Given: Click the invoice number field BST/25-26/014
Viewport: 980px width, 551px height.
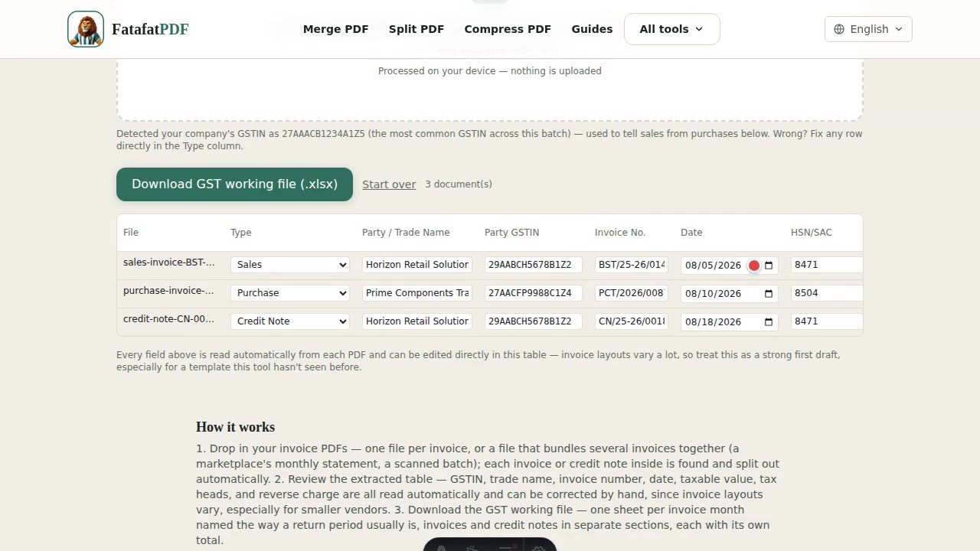Looking at the screenshot, I should [632, 265].
